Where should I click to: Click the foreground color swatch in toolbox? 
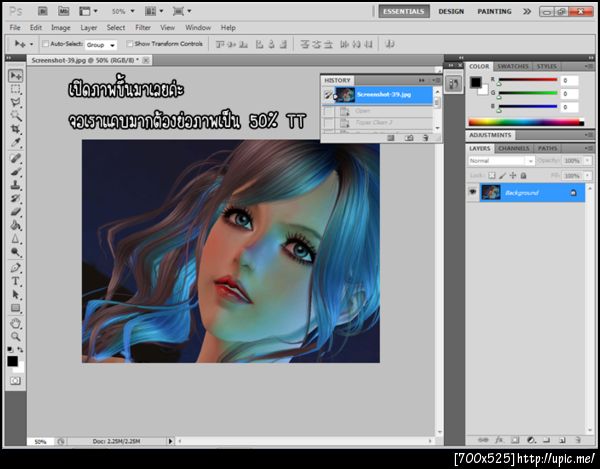(x=12, y=361)
